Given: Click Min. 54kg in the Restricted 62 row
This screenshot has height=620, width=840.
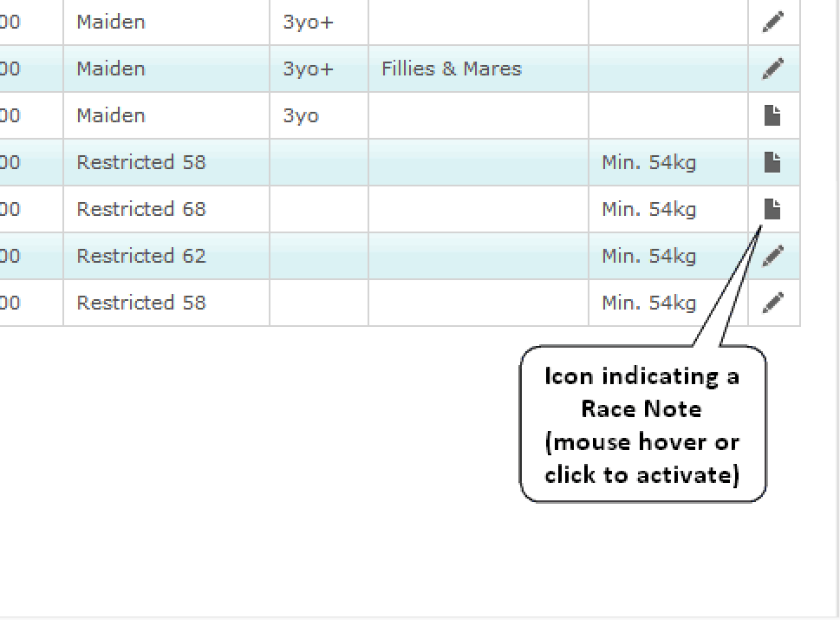Looking at the screenshot, I should [x=648, y=256].
